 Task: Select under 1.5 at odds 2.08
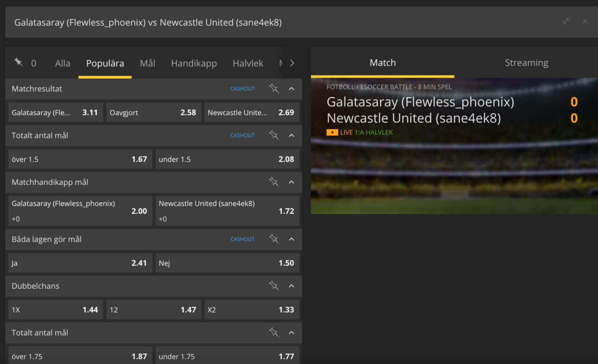[x=227, y=159]
